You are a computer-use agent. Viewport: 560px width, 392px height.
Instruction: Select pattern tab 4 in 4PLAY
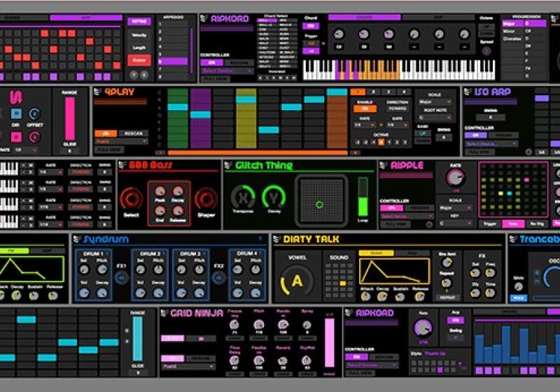(x=404, y=92)
